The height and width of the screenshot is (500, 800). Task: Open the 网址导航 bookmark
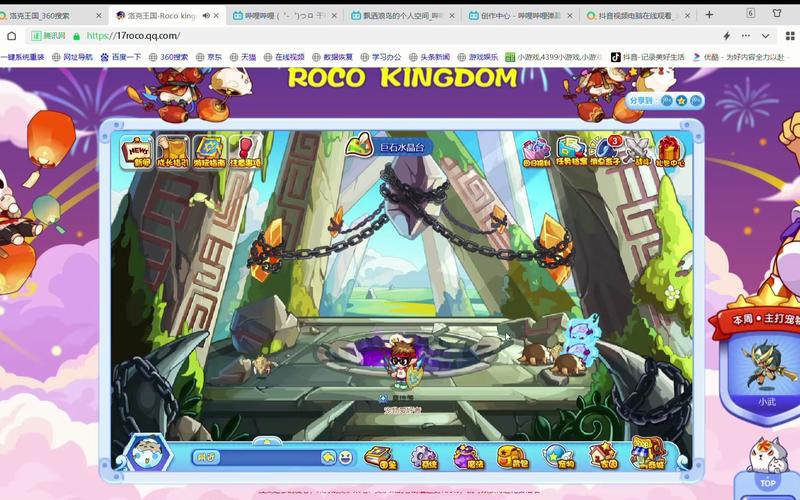pyautogui.click(x=72, y=57)
